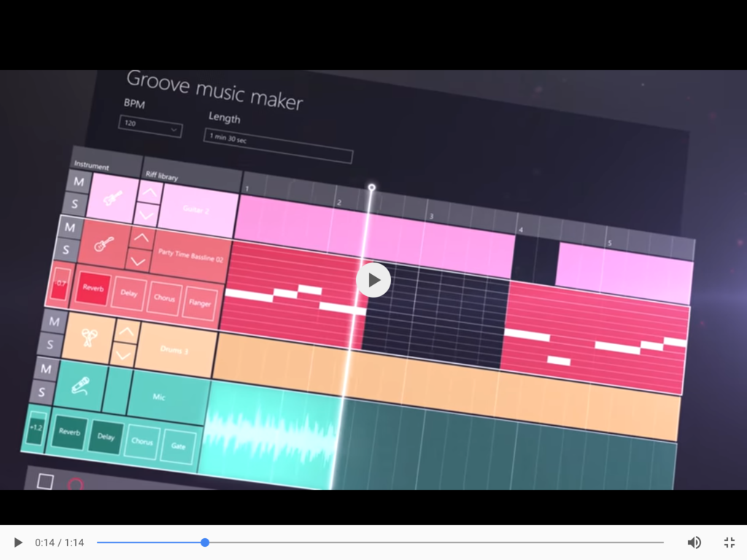Select the Party Time Bassline 02 riff name
Screen dimensions: 747x560
[190, 256]
